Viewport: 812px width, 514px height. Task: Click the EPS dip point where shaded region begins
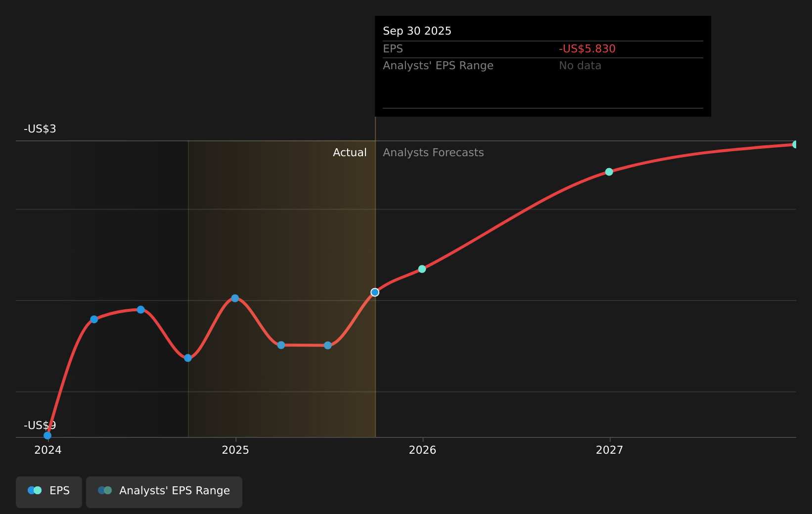[188, 358]
